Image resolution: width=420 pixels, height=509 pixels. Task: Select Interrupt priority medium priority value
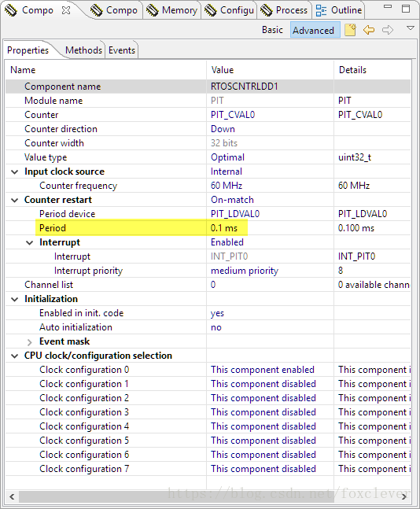click(245, 271)
